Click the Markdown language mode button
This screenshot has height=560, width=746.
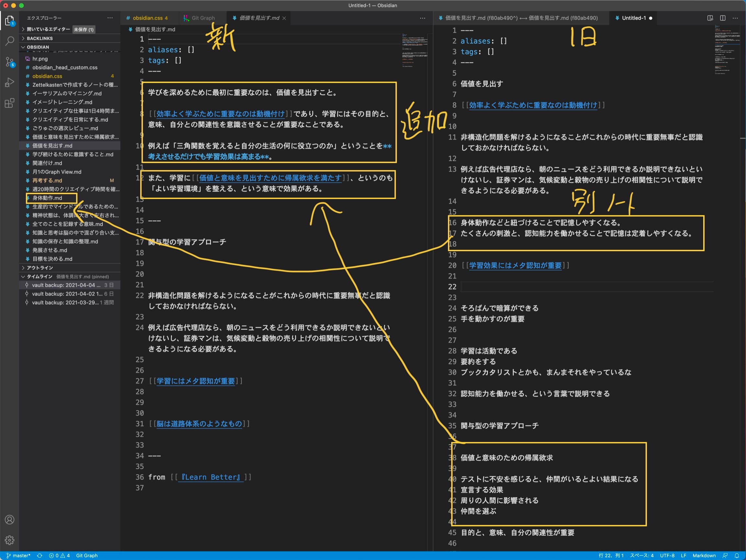[x=704, y=555]
